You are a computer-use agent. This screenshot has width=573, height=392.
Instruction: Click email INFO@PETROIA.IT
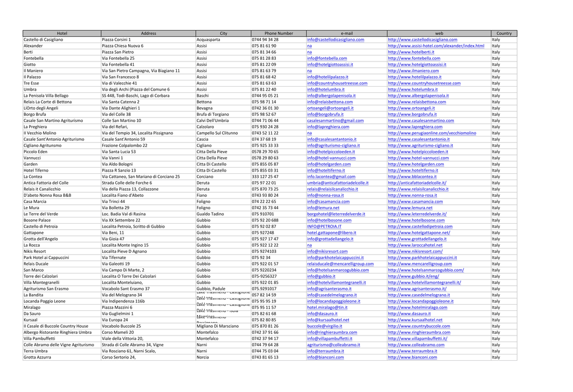[x=324, y=226]
